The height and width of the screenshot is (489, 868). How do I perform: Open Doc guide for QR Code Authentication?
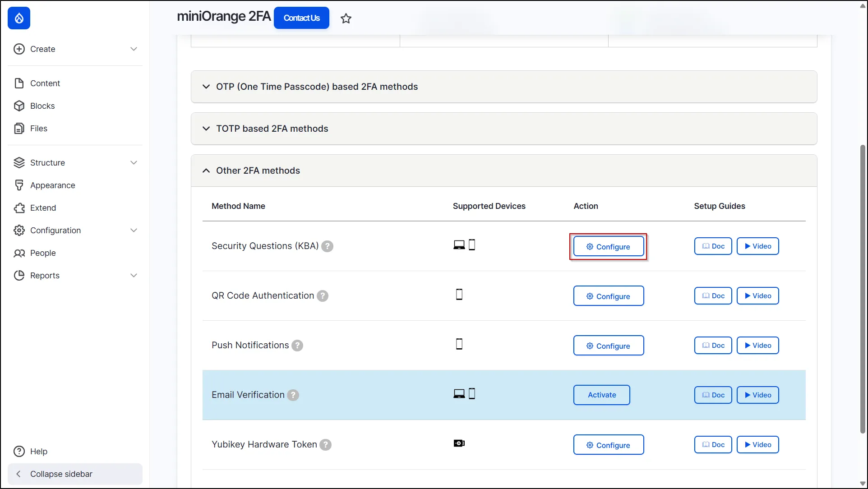pos(713,296)
